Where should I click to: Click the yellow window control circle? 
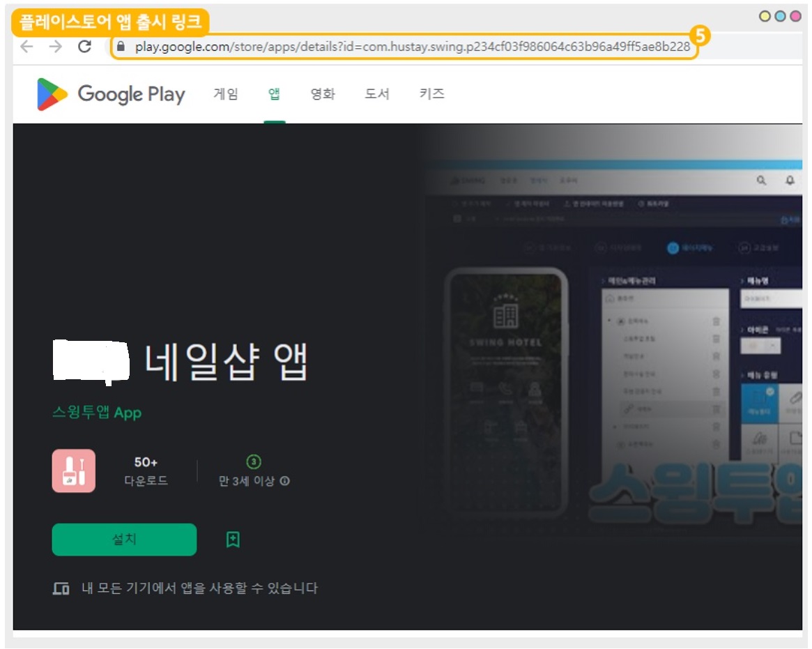765,16
